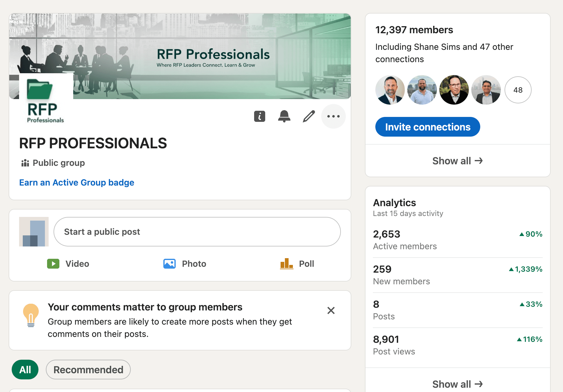This screenshot has width=563, height=392.
Task: View Shane Sims' member avatar
Action: pos(390,90)
